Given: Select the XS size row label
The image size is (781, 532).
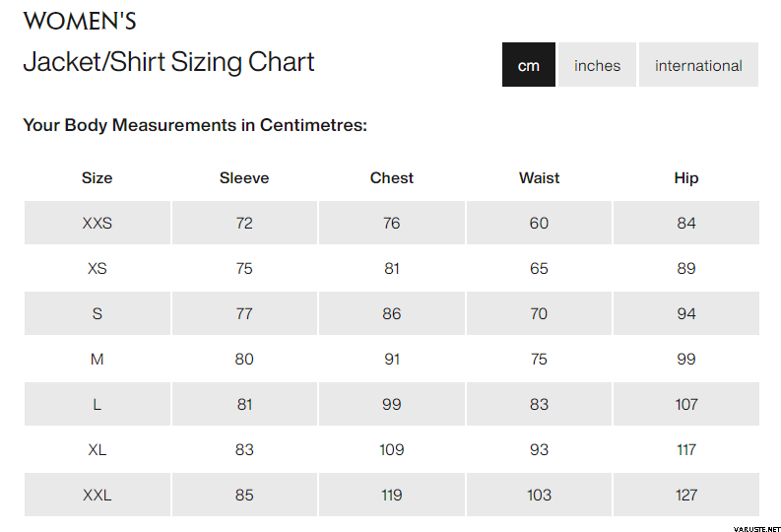Looking at the screenshot, I should tap(98, 269).
